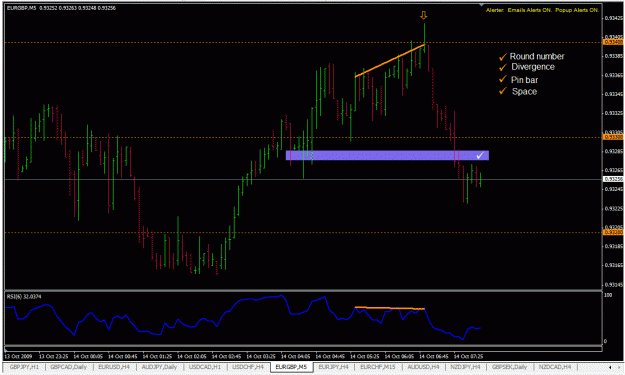The width and height of the screenshot is (625, 375).
Task: Click the 0.93345 price scale value
Action: click(x=613, y=94)
